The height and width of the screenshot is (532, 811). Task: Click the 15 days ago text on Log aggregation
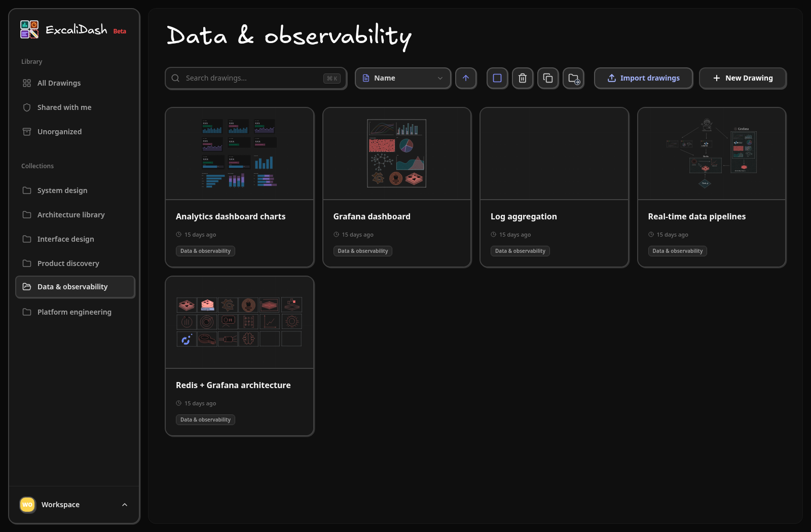click(x=515, y=235)
